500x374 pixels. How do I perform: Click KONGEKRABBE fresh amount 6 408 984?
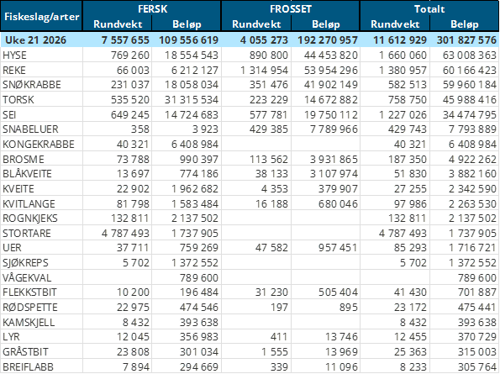[x=195, y=144]
